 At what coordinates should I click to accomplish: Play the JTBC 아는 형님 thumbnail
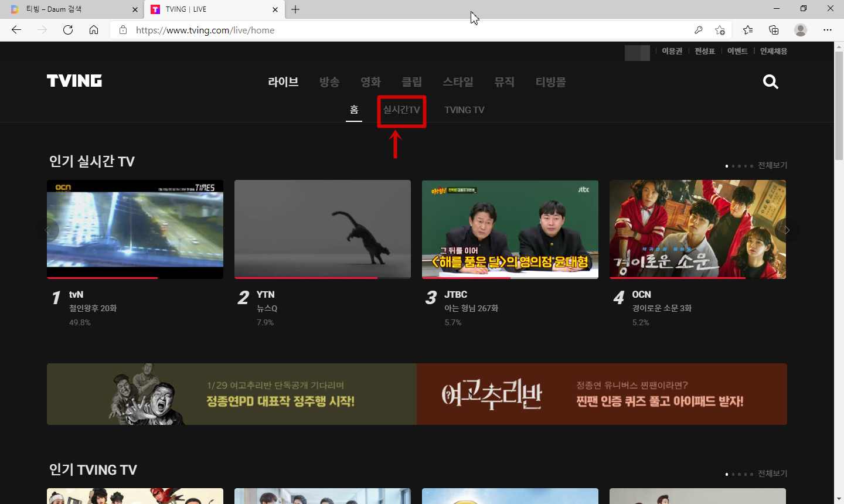tap(510, 229)
